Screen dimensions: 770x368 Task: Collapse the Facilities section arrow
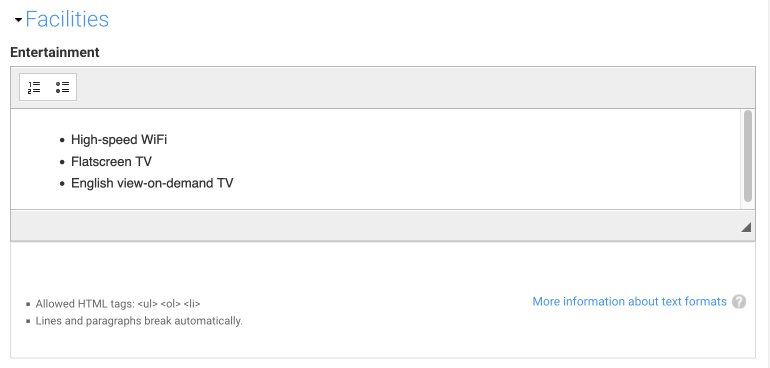point(18,20)
